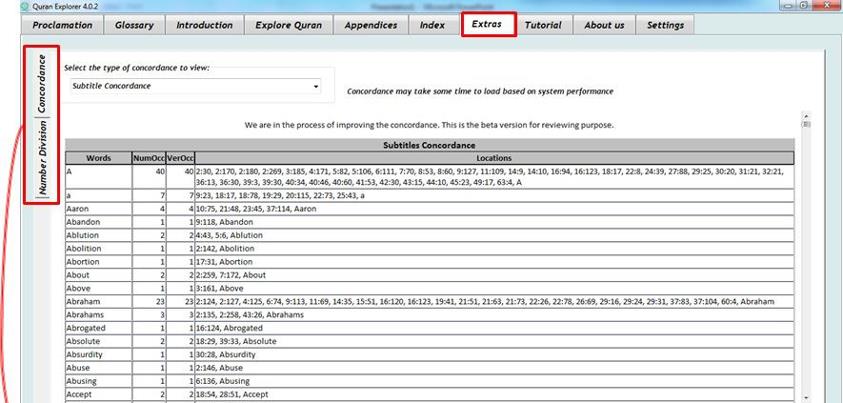Select the word 'Abrogated' row
843x403 pixels.
coord(430,328)
